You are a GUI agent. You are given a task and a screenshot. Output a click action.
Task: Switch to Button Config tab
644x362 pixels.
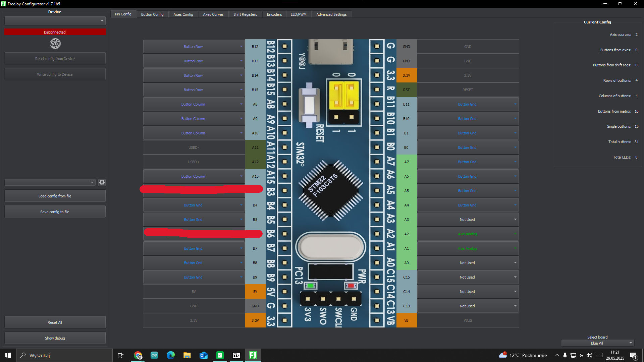(152, 14)
